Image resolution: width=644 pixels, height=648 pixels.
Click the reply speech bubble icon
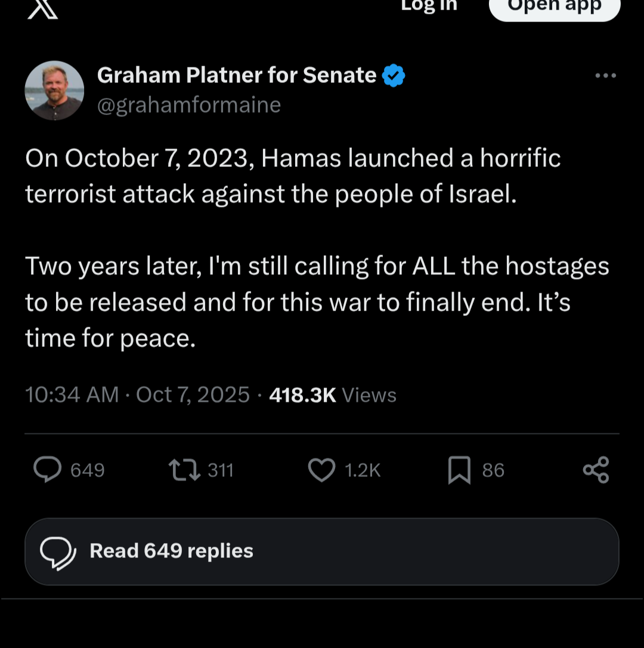coord(48,470)
